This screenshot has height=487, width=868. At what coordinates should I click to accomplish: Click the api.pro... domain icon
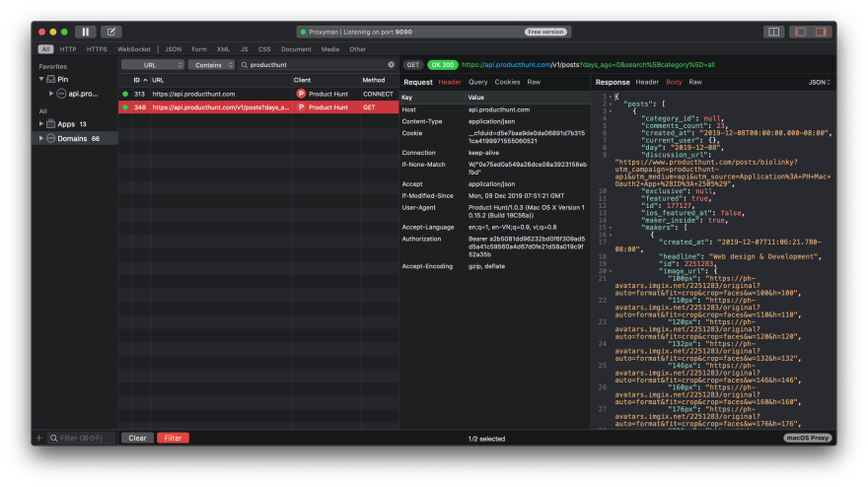coord(61,94)
